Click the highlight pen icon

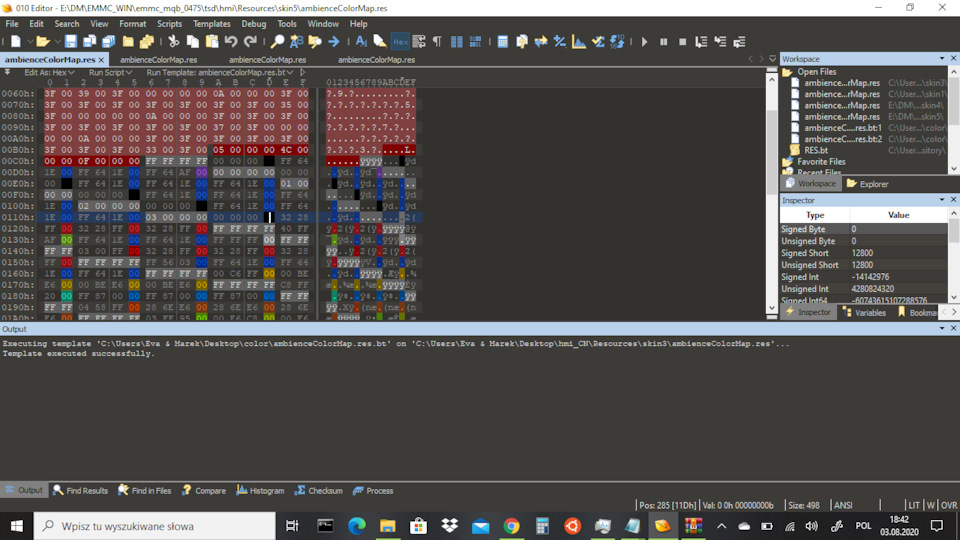[380, 42]
